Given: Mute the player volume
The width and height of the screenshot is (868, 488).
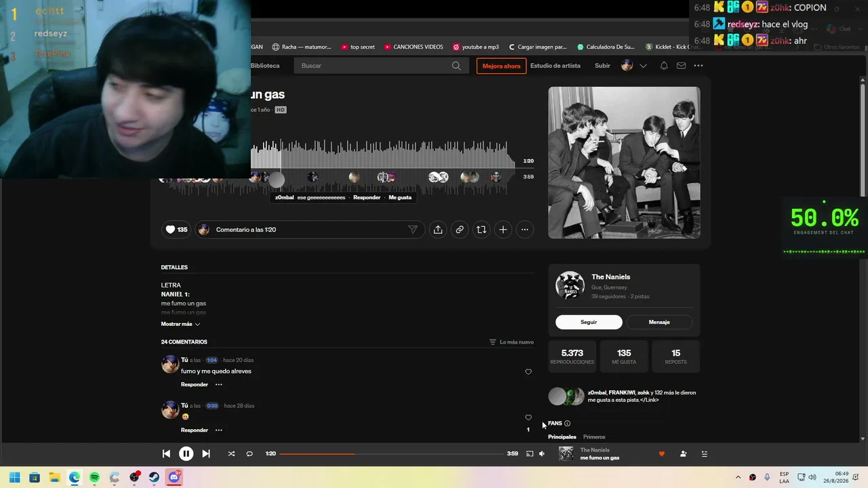Looking at the screenshot, I should (x=542, y=454).
